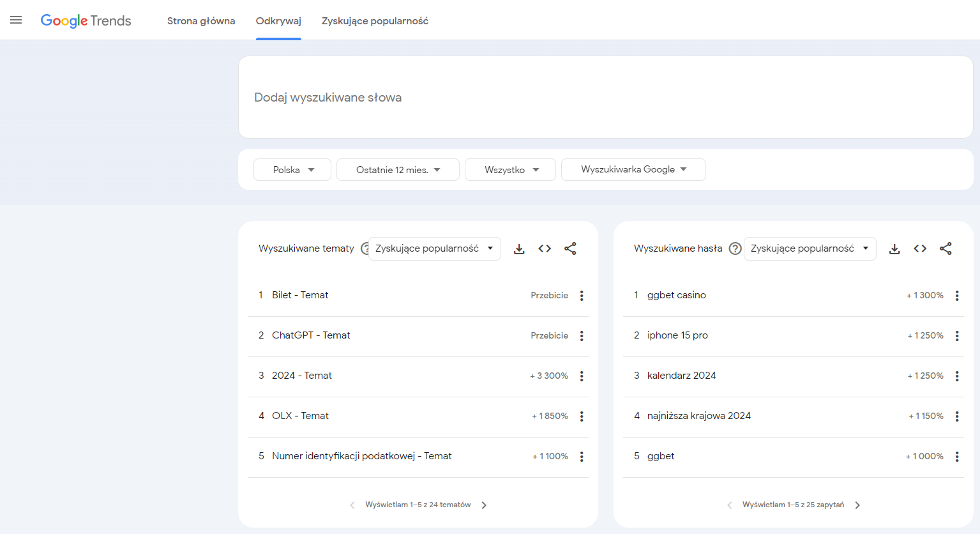
Task: Click the +1 850% value for OLX
Action: coord(550,416)
